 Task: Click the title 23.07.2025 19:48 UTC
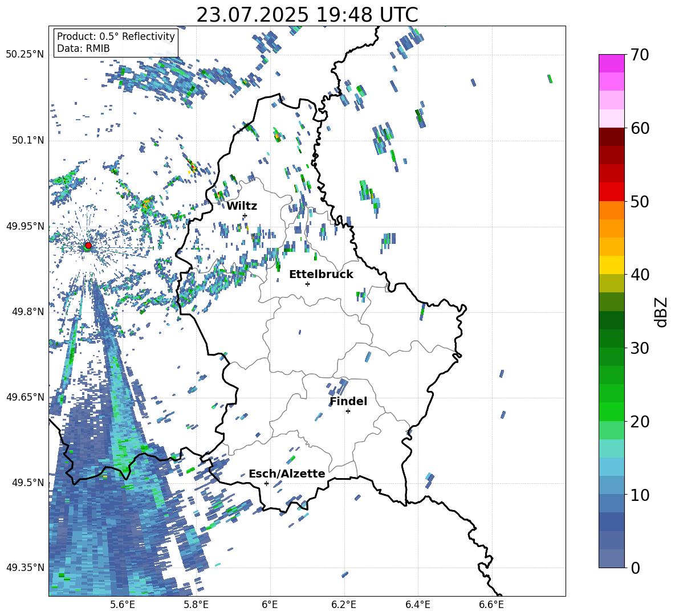pyautogui.click(x=307, y=15)
